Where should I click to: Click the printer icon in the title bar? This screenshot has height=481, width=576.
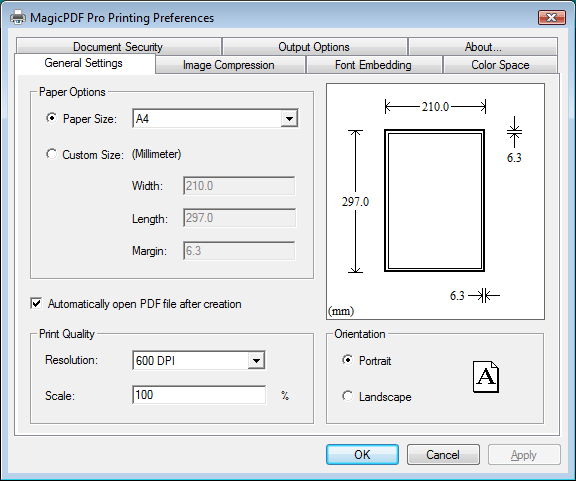(x=18, y=17)
